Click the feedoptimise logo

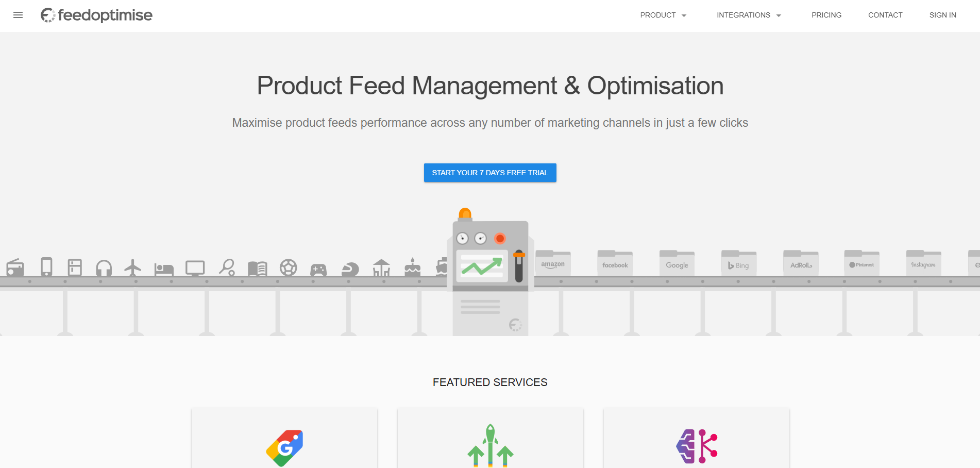tap(96, 15)
